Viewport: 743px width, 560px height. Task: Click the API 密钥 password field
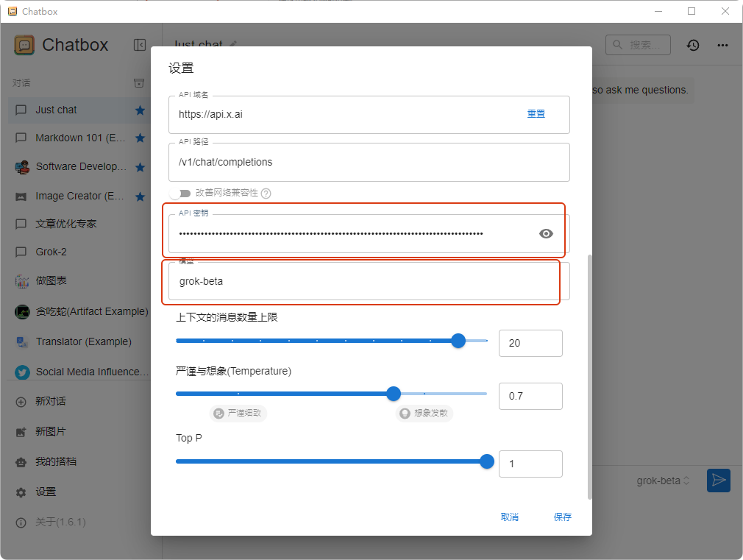369,233
